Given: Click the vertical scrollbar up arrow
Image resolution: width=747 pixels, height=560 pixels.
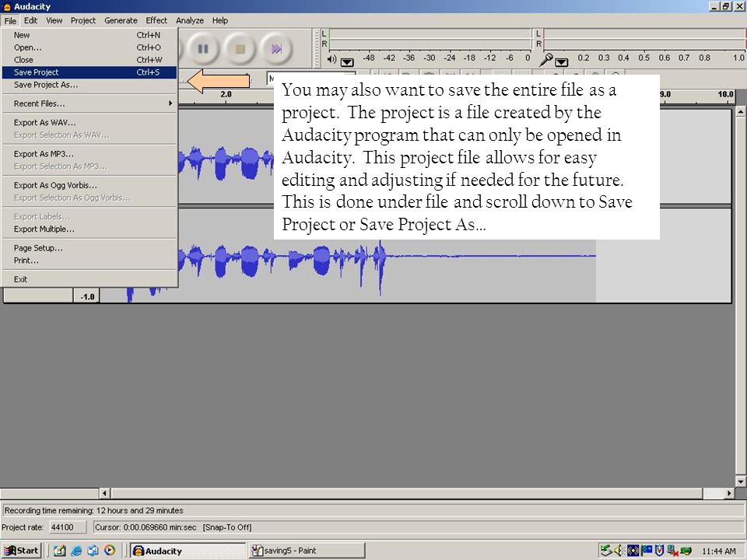Looking at the screenshot, I should click(x=740, y=111).
